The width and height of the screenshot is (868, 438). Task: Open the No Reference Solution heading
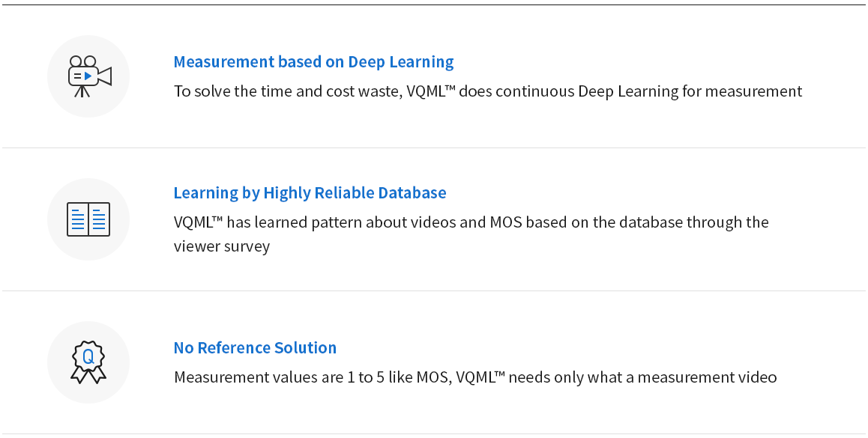255,347
